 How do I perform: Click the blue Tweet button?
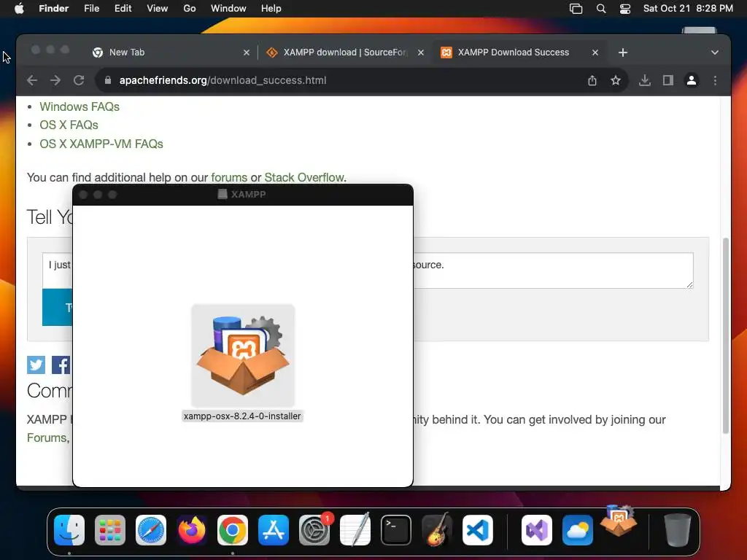[x=57, y=307]
